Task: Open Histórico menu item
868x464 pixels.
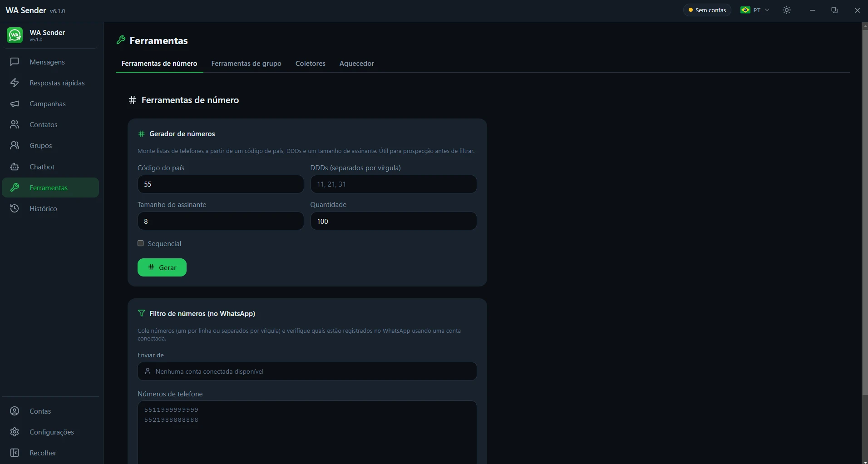Action: click(x=50, y=208)
